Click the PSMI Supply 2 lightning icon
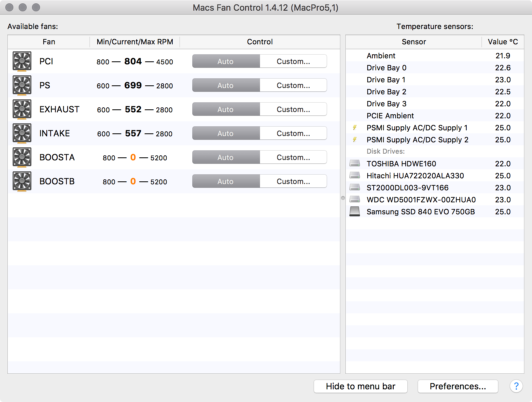 click(355, 140)
